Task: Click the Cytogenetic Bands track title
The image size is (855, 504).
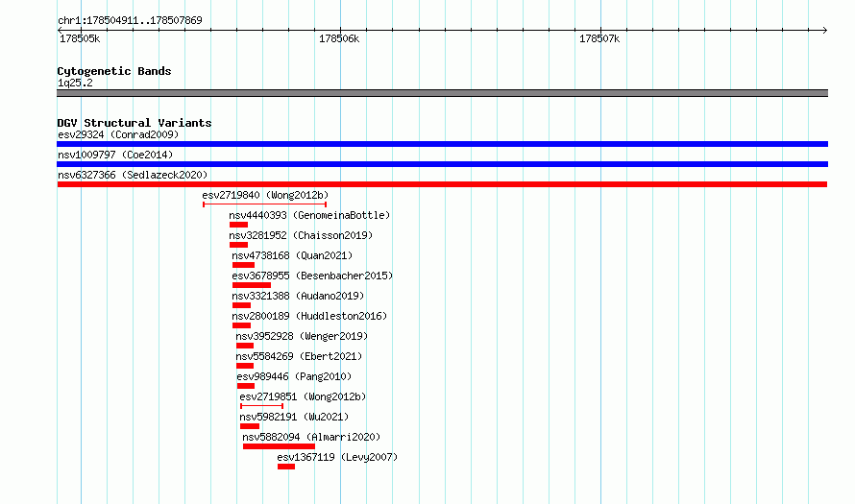Action: click(x=114, y=71)
